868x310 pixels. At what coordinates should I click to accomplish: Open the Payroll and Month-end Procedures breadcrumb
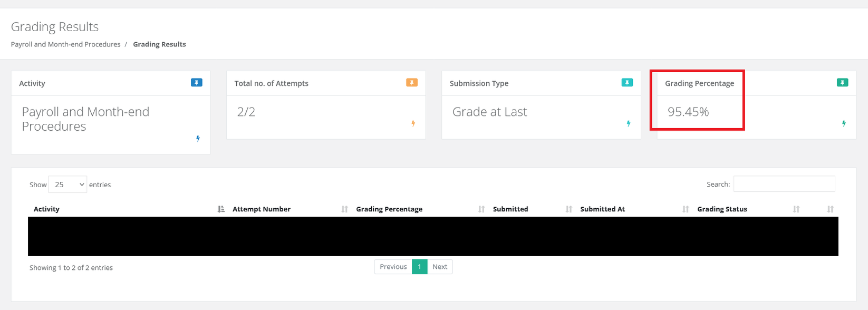(65, 44)
